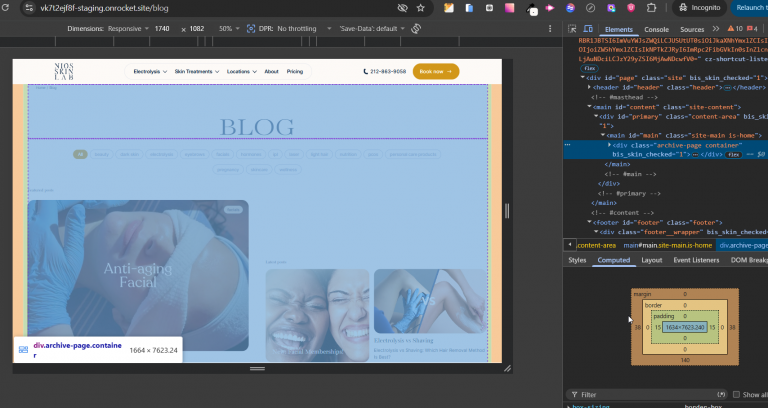The image size is (768, 408).
Task: Open the color picker eyedropper extension
Action: coord(531,8)
